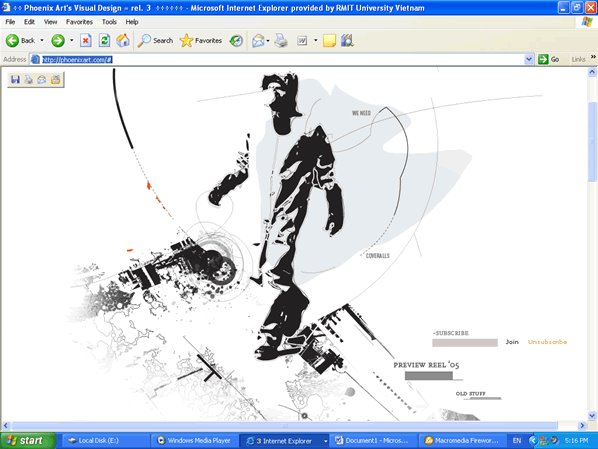Click the Internet Explorer title bar icon

6,7
